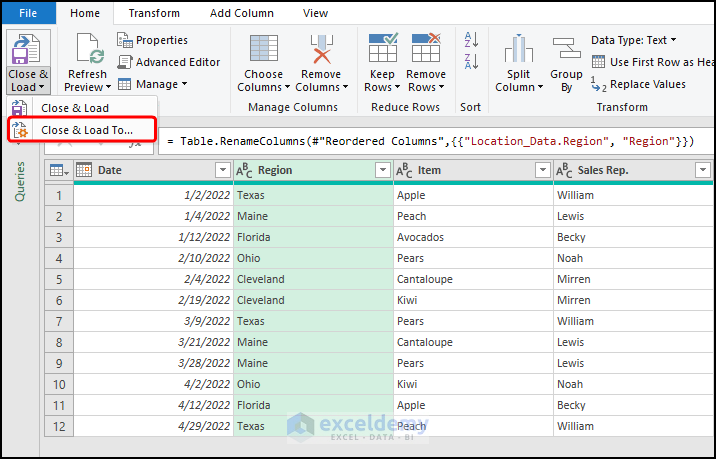
Task: Click the table corner menu icon
Action: point(59,171)
